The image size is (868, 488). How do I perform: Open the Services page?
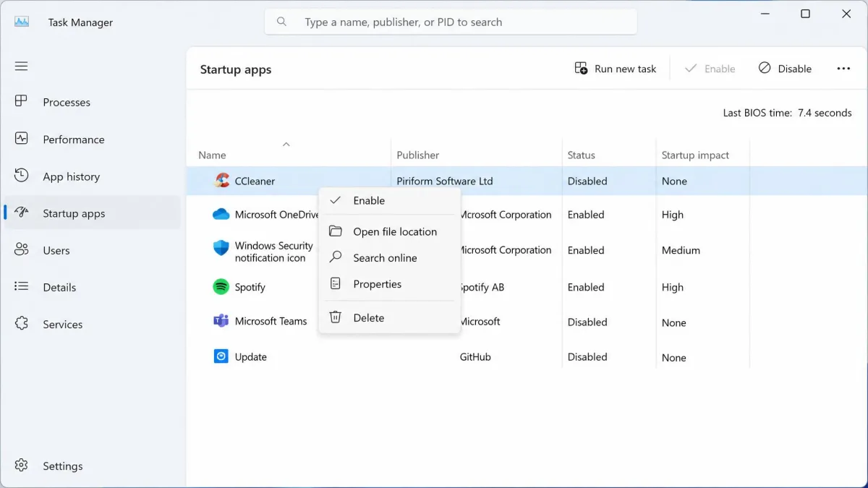(93, 324)
